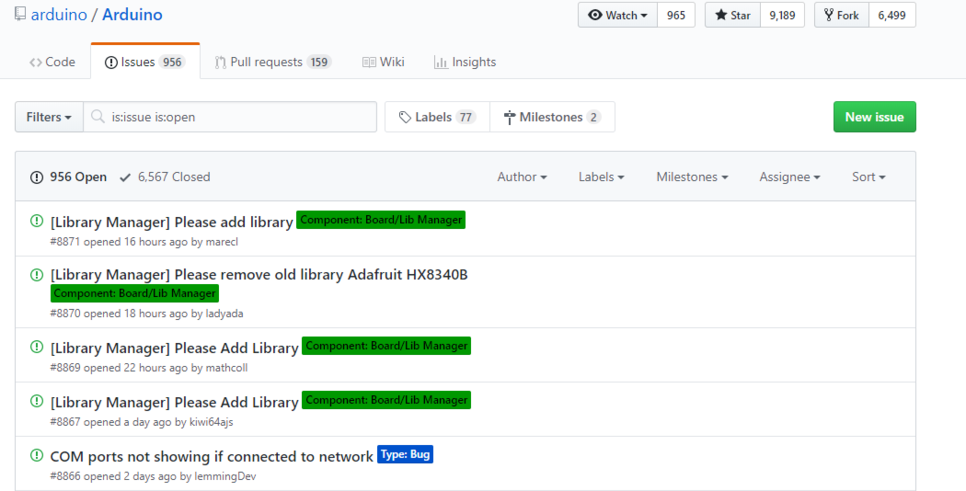Image resolution: width=966 pixels, height=491 pixels.
Task: Click open-issue icon for issue #8866
Action: pos(36,455)
